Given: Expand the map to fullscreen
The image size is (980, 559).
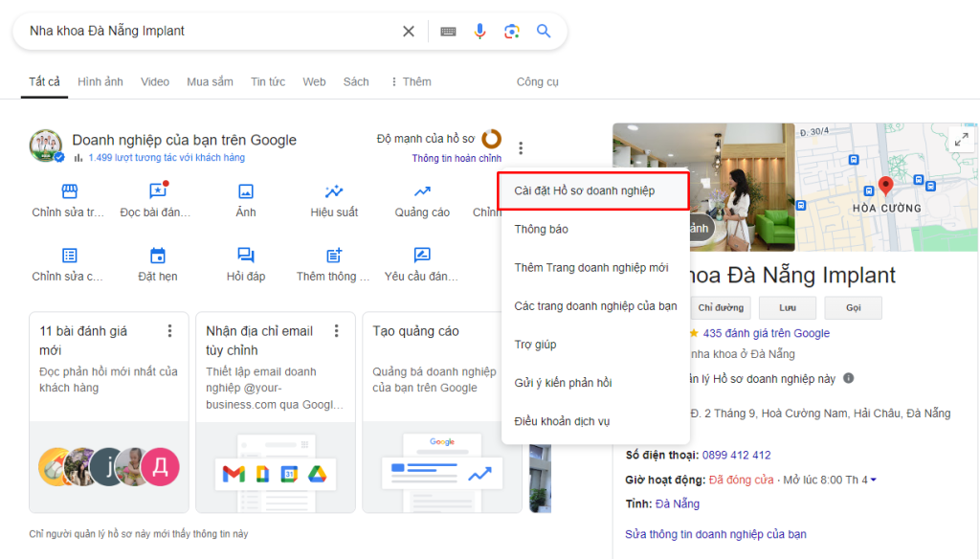Looking at the screenshot, I should pyautogui.click(x=961, y=138).
